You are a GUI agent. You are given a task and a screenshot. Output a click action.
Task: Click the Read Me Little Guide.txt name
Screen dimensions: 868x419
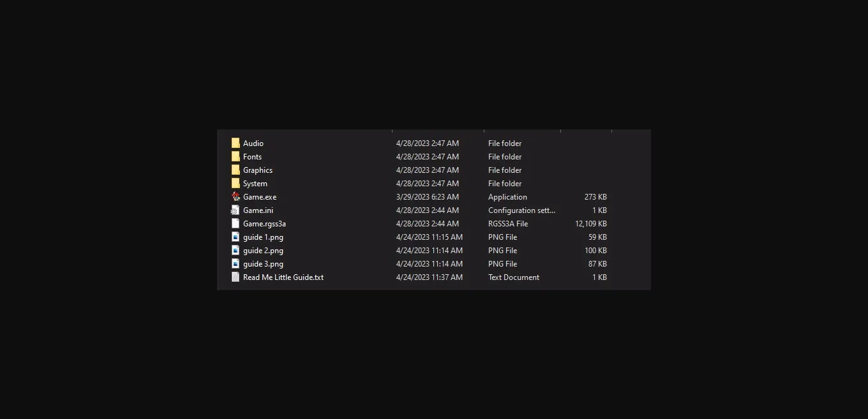[283, 277]
